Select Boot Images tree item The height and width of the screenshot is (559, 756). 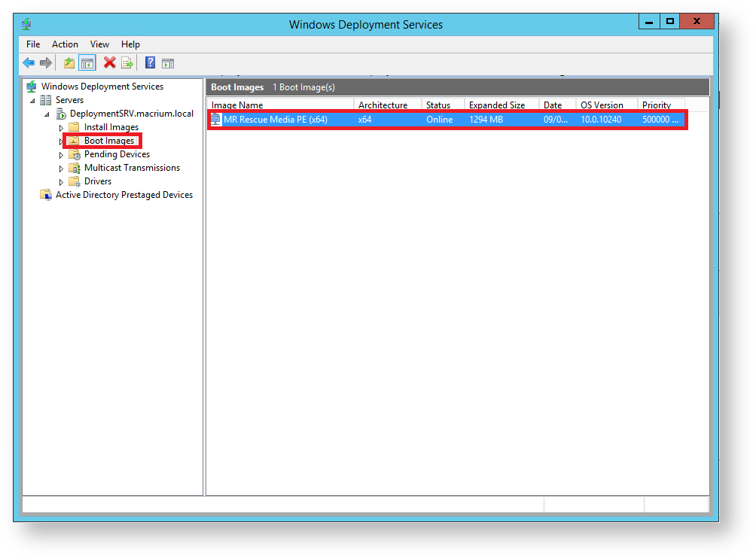point(109,141)
